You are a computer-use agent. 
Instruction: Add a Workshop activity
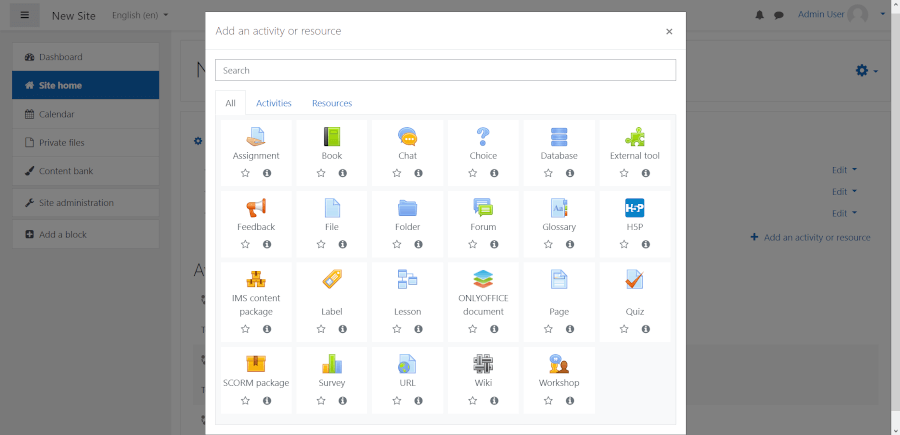click(x=559, y=364)
